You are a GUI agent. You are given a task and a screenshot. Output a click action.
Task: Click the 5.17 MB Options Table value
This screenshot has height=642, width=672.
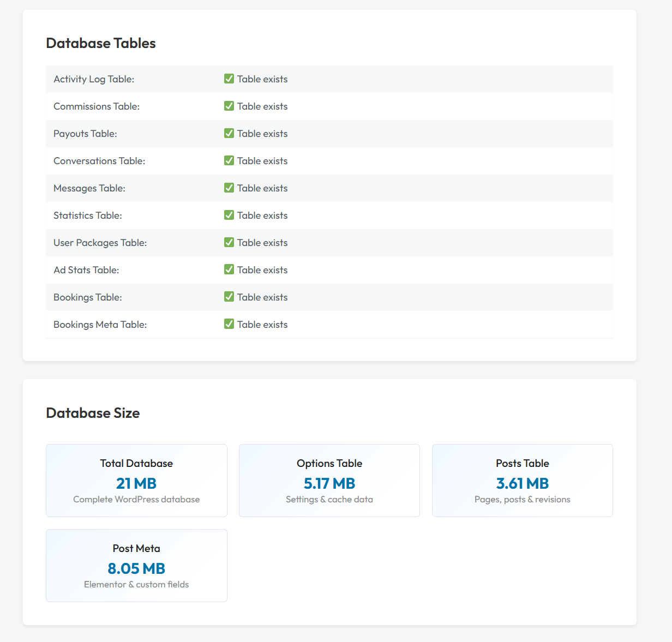(x=329, y=483)
